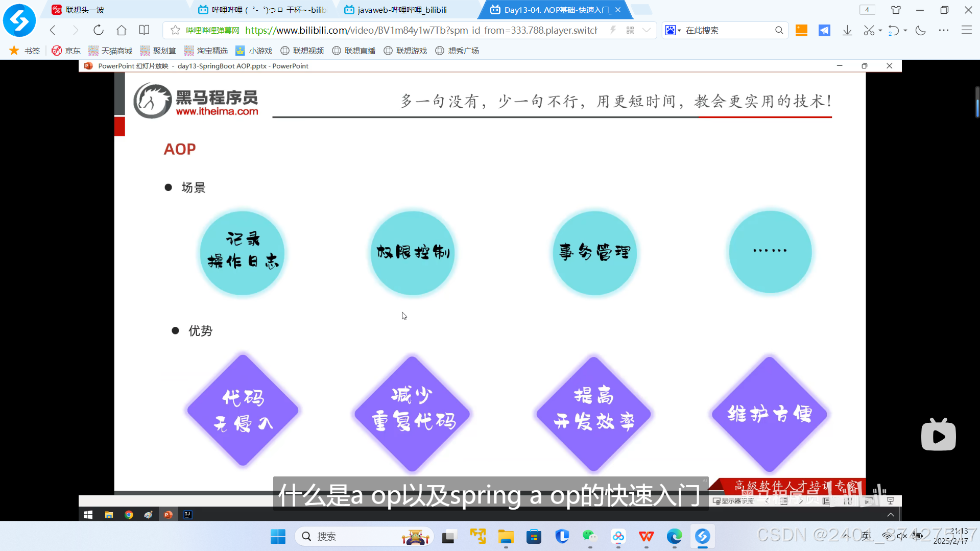The height and width of the screenshot is (551, 980).
Task: Bookmark this page with the star icon
Action: (175, 30)
